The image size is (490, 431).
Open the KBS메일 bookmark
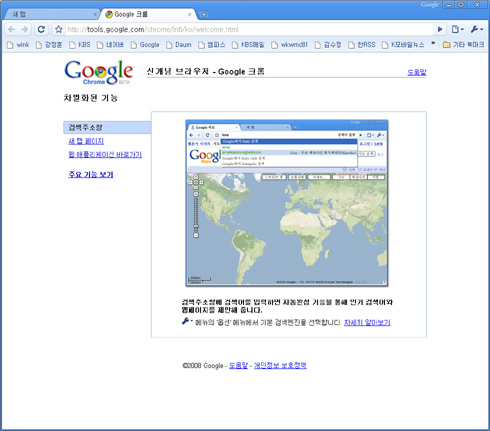tap(248, 45)
